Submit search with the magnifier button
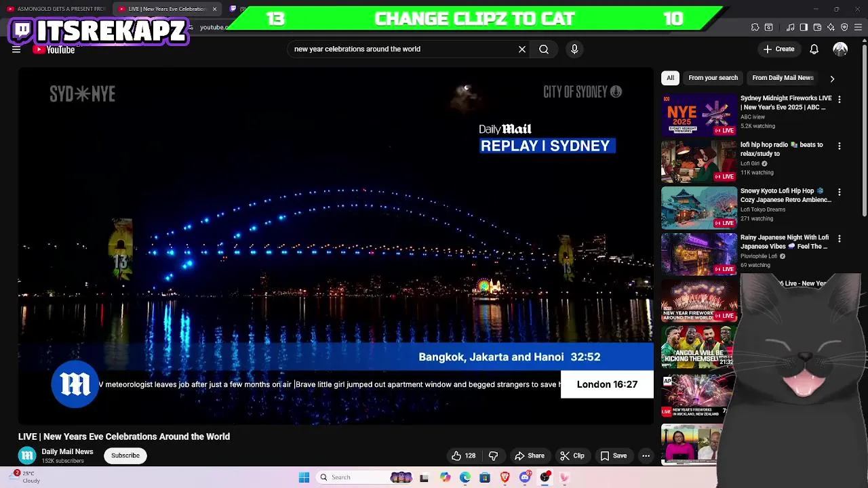 point(544,49)
